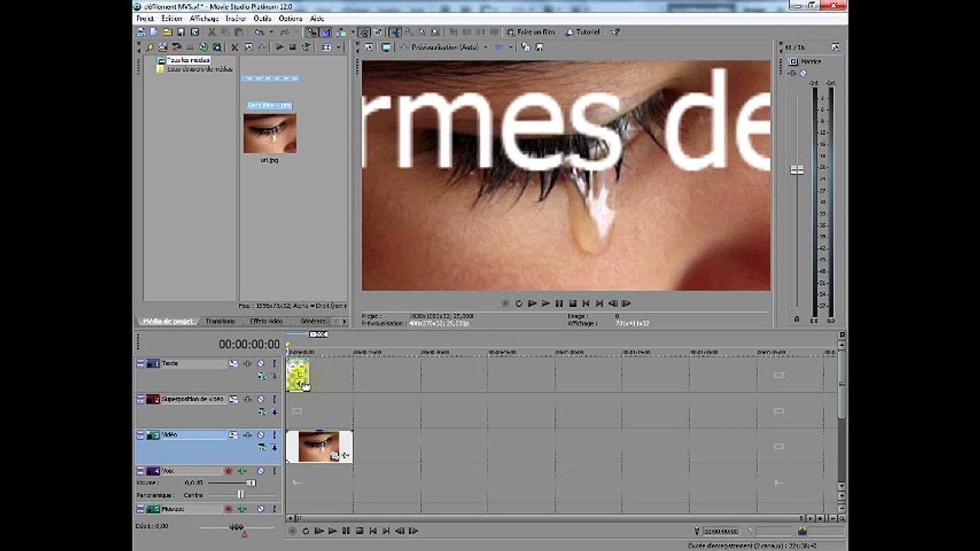Mute the Musique track

[260, 509]
